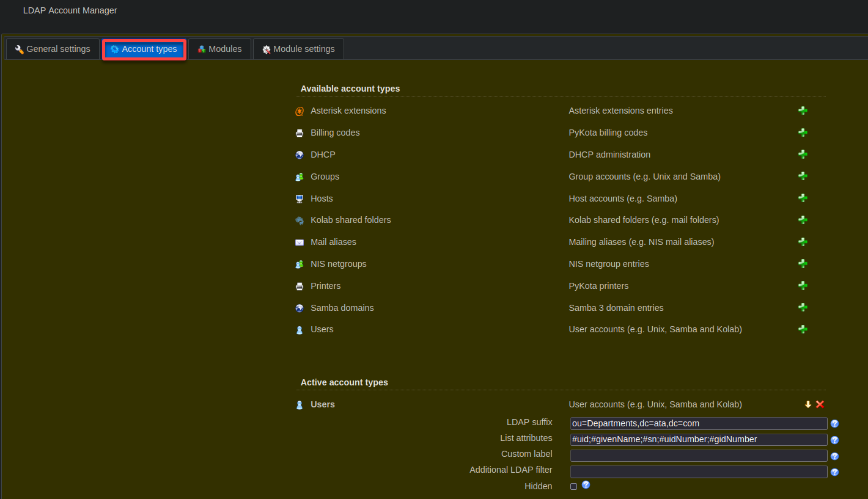868x499 pixels.
Task: Click the Mail aliases envelope icon
Action: click(300, 242)
